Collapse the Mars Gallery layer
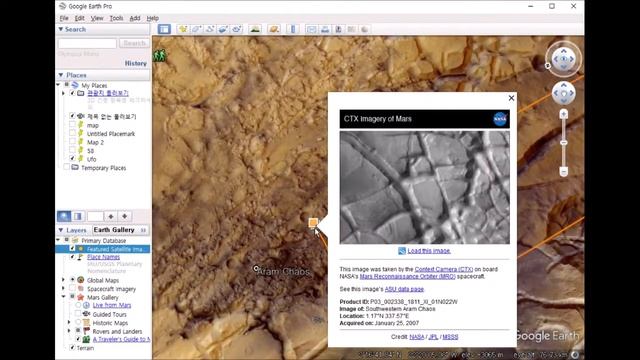Viewport: 640px width, 360px height. point(63,297)
